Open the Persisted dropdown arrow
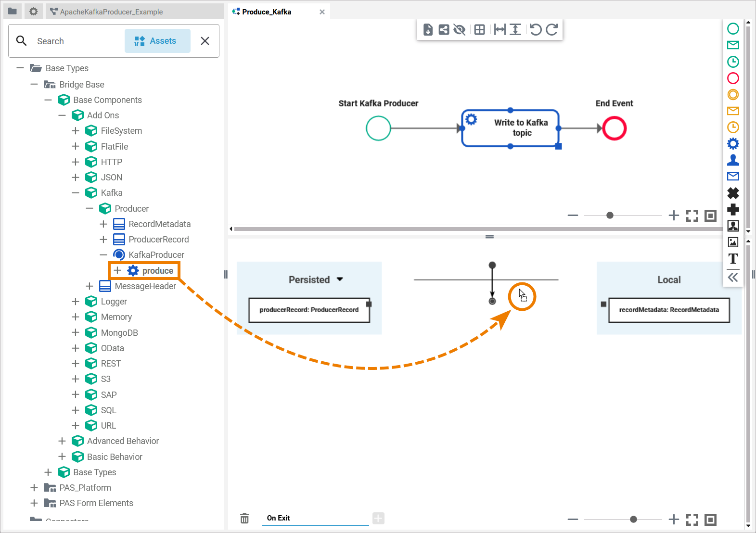Image resolution: width=756 pixels, height=533 pixels. pyautogui.click(x=340, y=279)
